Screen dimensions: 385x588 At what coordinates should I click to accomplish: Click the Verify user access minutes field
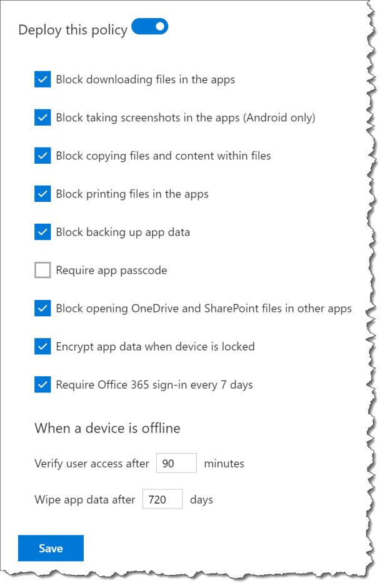[176, 463]
